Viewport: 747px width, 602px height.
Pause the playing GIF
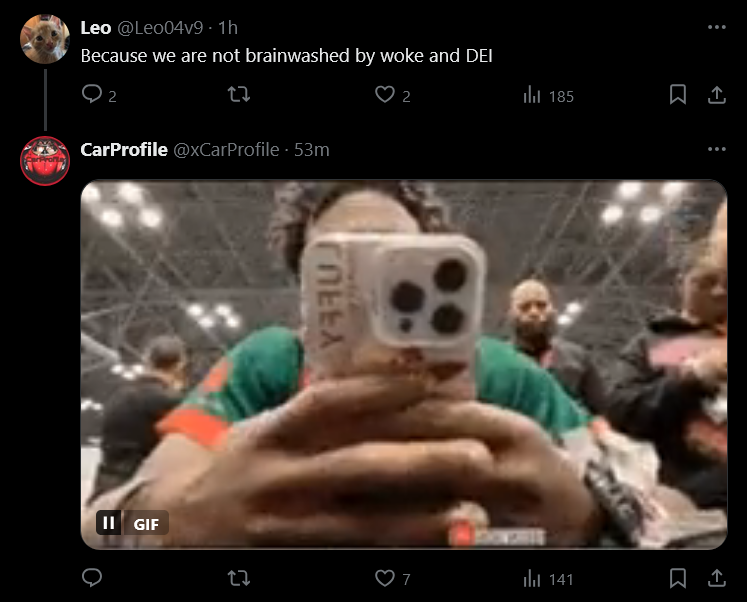click(109, 523)
